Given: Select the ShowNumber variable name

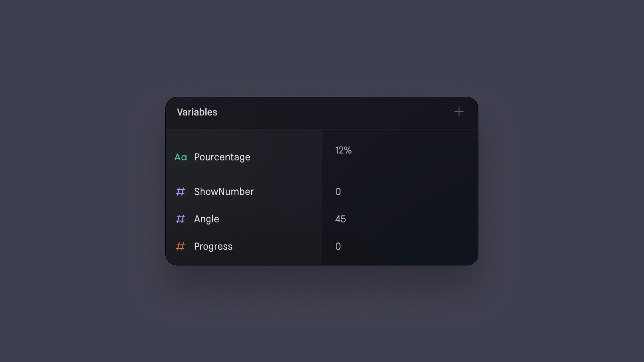Looking at the screenshot, I should (x=224, y=192).
